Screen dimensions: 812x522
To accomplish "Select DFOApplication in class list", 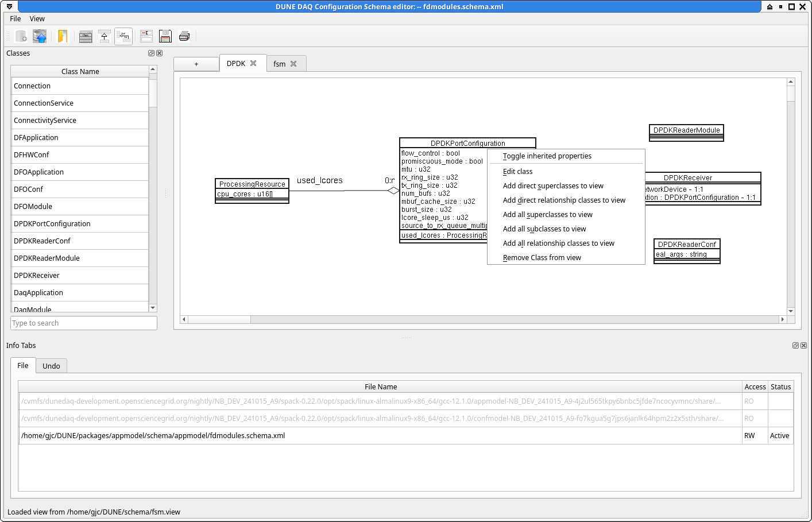I will (80, 172).
